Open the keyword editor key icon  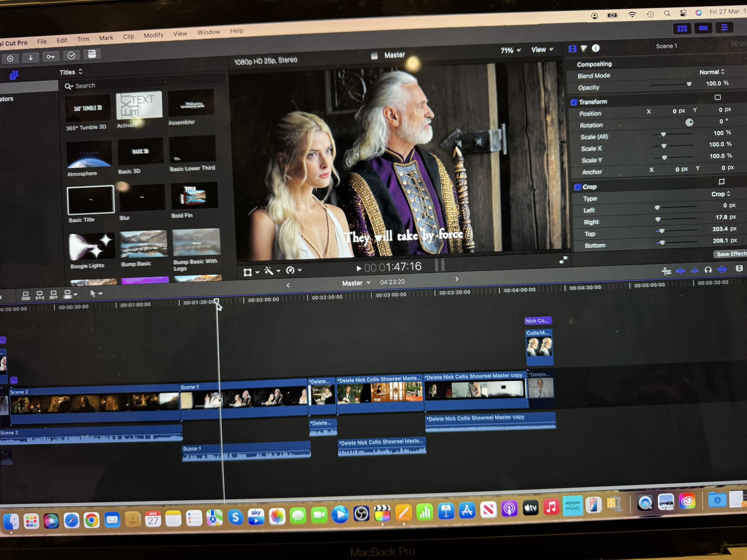coord(51,57)
